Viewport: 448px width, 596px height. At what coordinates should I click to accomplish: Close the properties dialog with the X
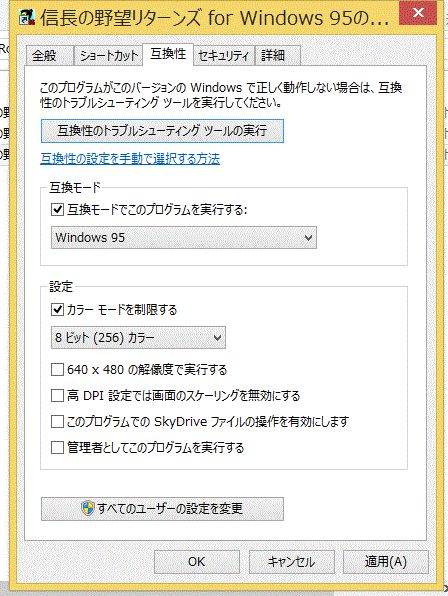point(418,13)
